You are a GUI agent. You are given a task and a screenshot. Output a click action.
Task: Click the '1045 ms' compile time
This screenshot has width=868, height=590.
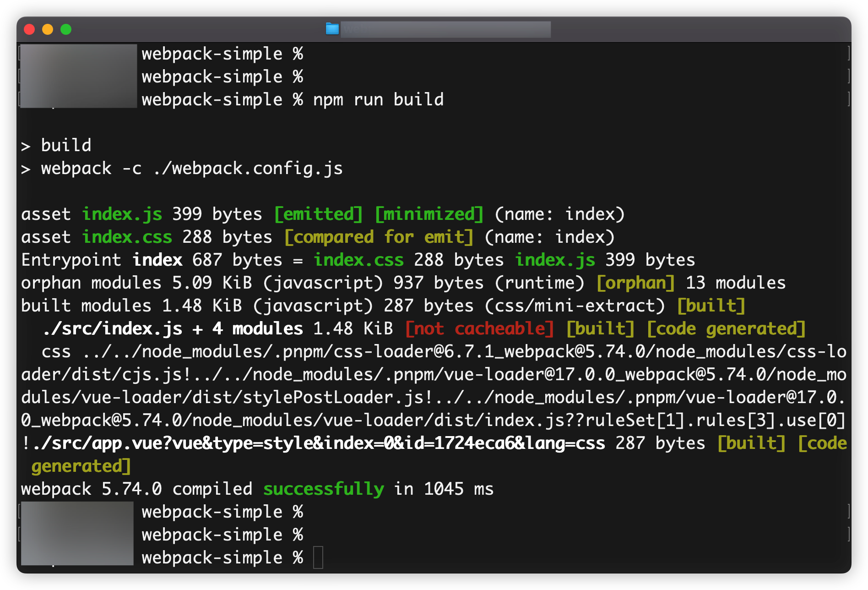coord(458,489)
